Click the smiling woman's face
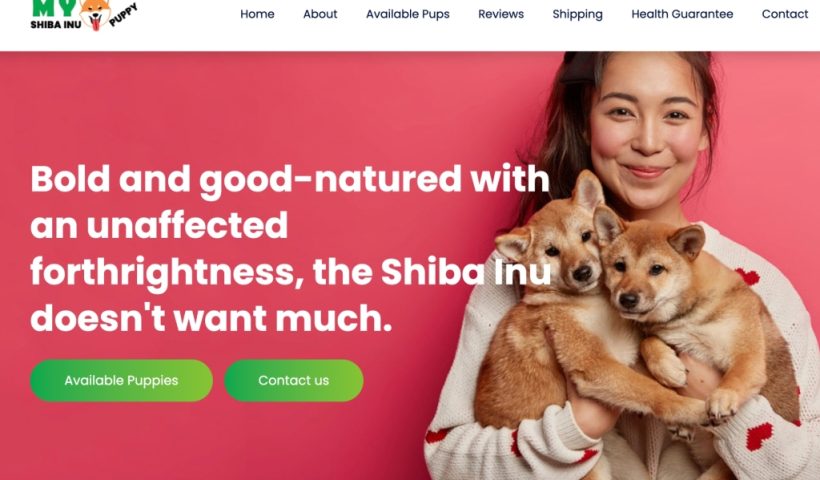 point(647,131)
